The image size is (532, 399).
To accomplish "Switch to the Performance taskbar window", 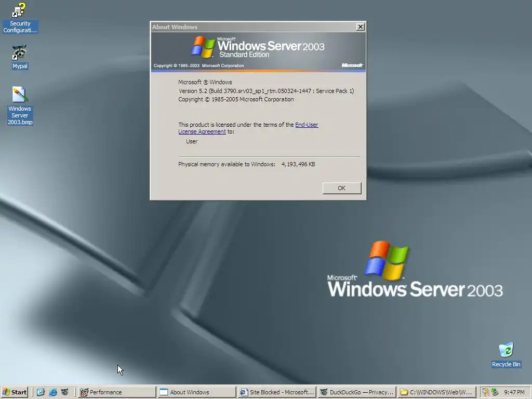I will [117, 392].
